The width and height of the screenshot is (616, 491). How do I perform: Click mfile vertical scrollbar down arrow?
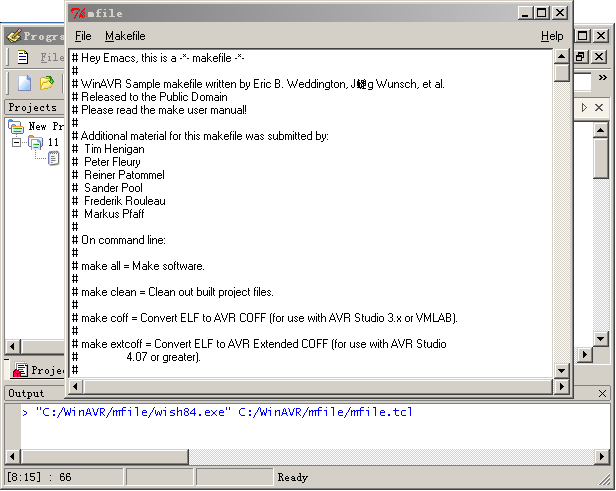(561, 370)
